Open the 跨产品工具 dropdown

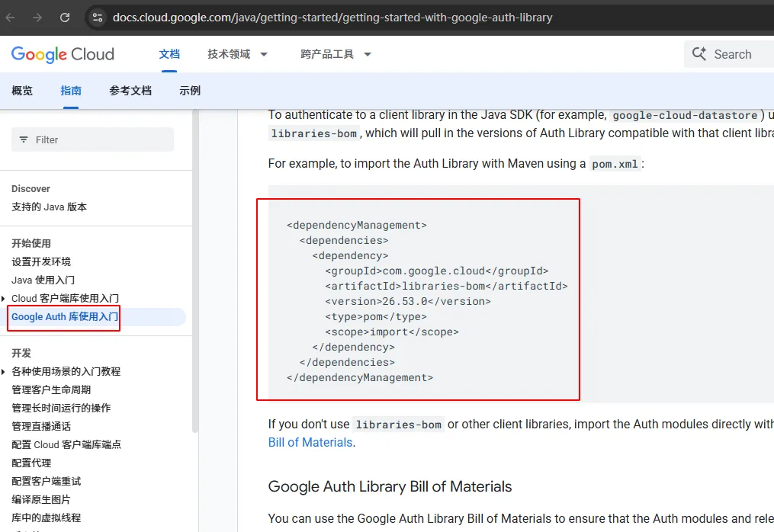click(336, 54)
